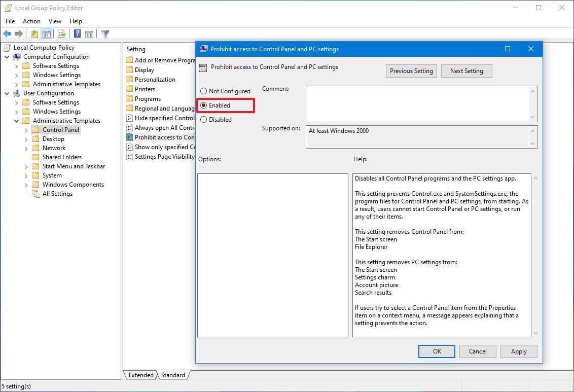
Task: Click the Help icon in the toolbar
Action: point(77,33)
